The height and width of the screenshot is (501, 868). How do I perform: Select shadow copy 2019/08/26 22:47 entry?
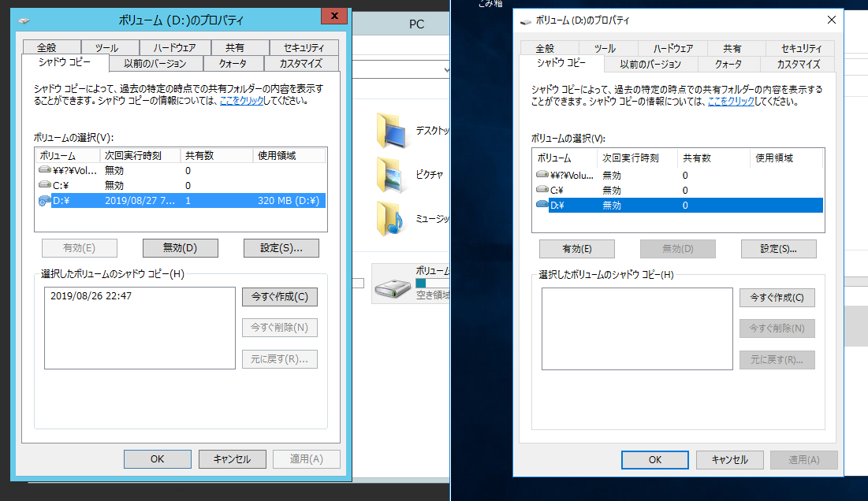click(x=91, y=296)
